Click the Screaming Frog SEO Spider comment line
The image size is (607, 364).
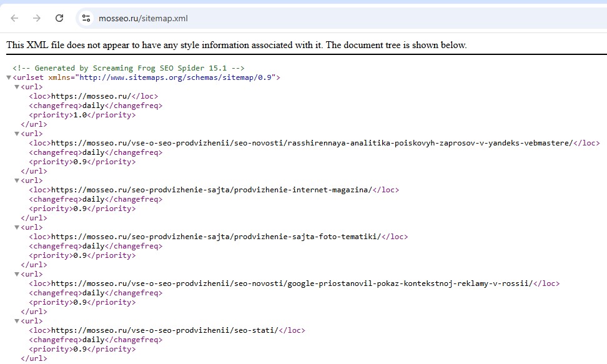129,68
